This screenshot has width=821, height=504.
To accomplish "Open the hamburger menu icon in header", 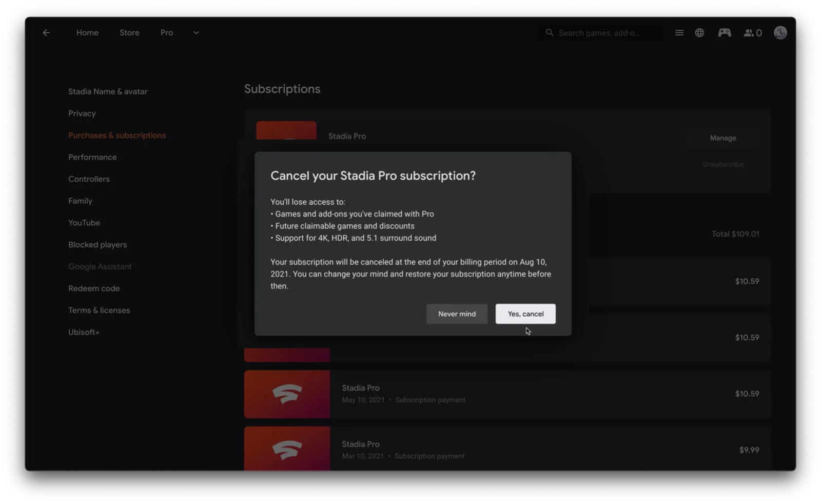I will 679,33.
